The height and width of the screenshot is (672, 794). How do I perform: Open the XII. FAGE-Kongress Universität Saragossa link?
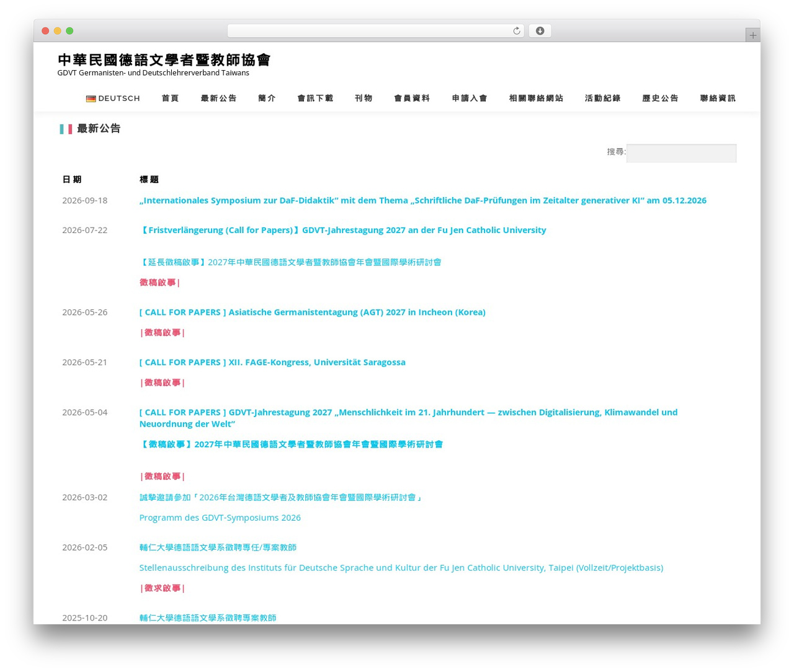click(272, 363)
